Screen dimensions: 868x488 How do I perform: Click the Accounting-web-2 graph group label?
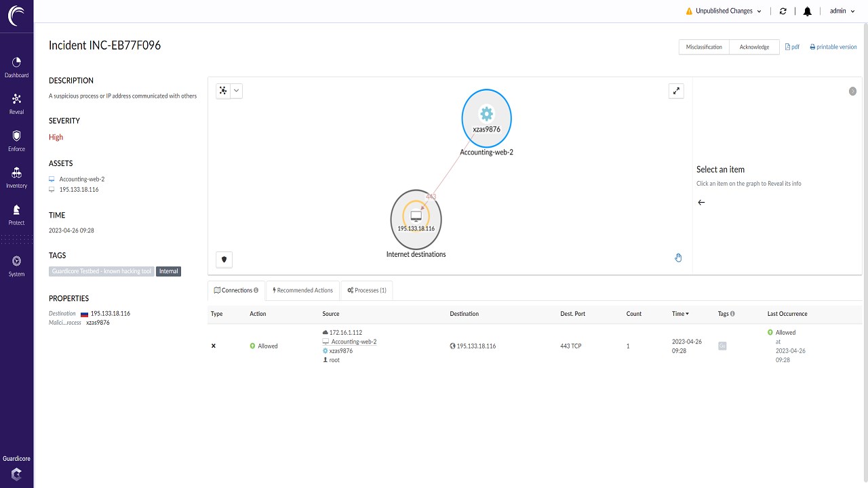pos(486,152)
